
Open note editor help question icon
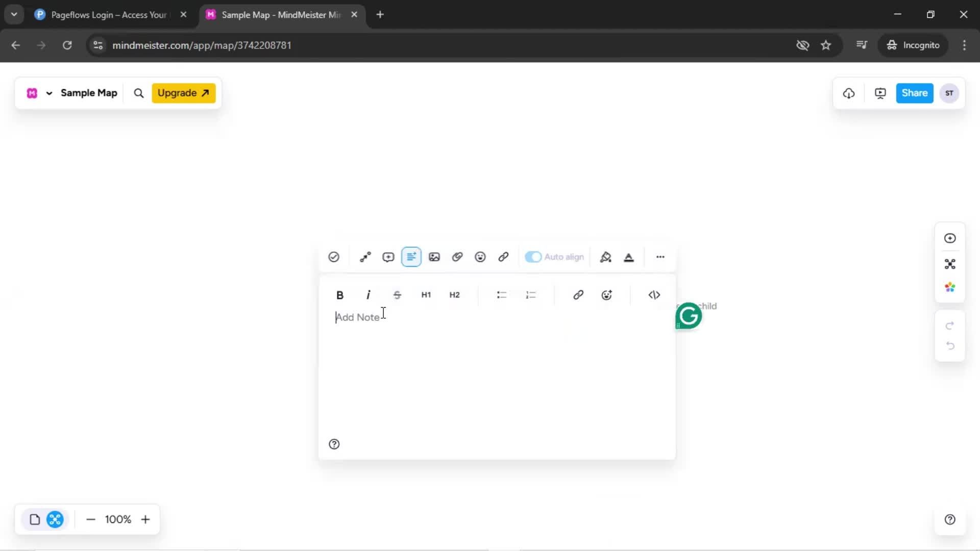[x=334, y=444]
